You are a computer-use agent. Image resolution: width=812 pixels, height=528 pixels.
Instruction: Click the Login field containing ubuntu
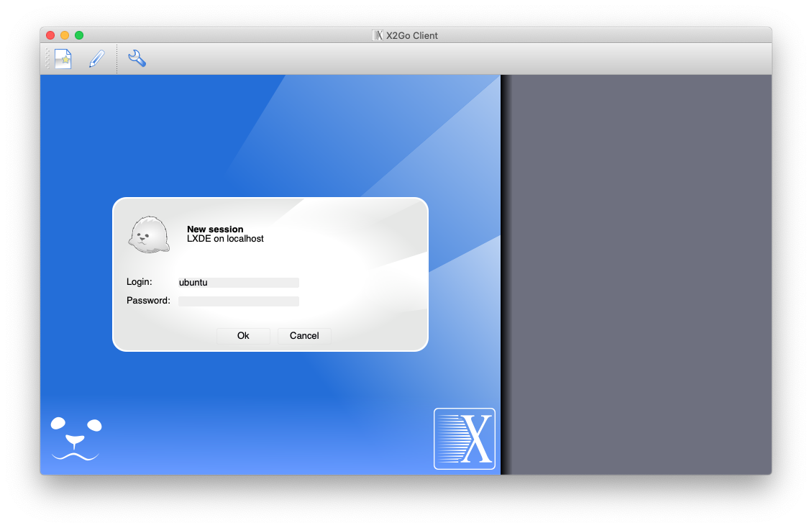click(238, 283)
